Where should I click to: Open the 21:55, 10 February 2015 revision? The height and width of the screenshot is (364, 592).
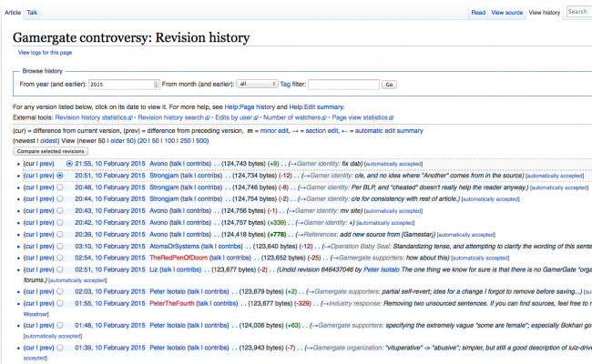coord(109,163)
